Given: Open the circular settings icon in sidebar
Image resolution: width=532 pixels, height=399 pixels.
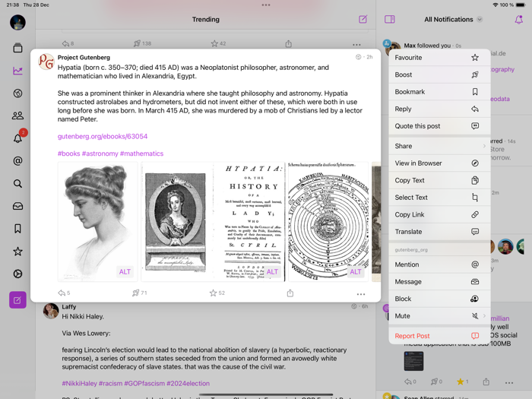Looking at the screenshot, I should click(x=17, y=274).
